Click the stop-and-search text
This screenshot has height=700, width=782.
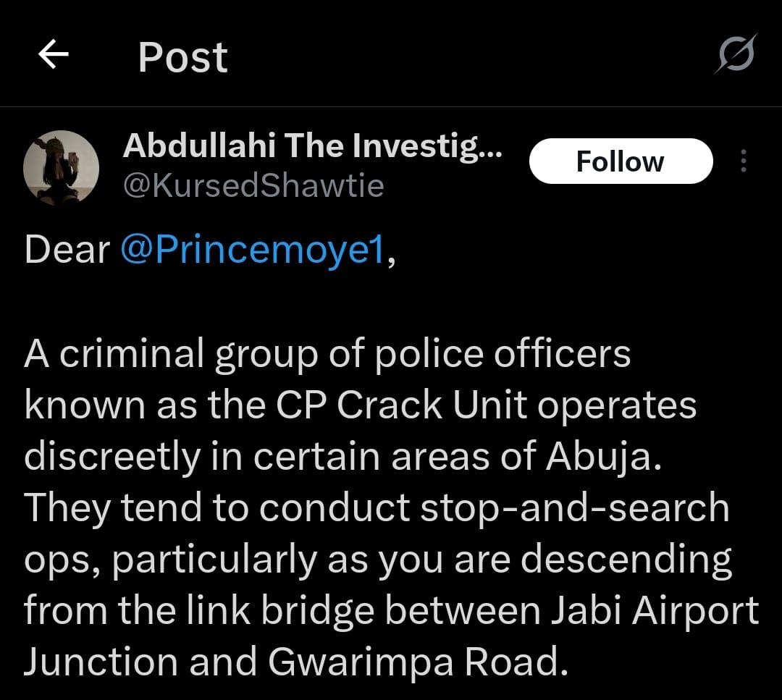click(x=574, y=509)
